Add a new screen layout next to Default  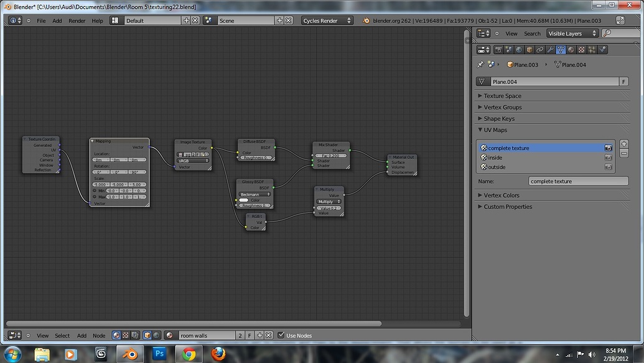coord(187,21)
